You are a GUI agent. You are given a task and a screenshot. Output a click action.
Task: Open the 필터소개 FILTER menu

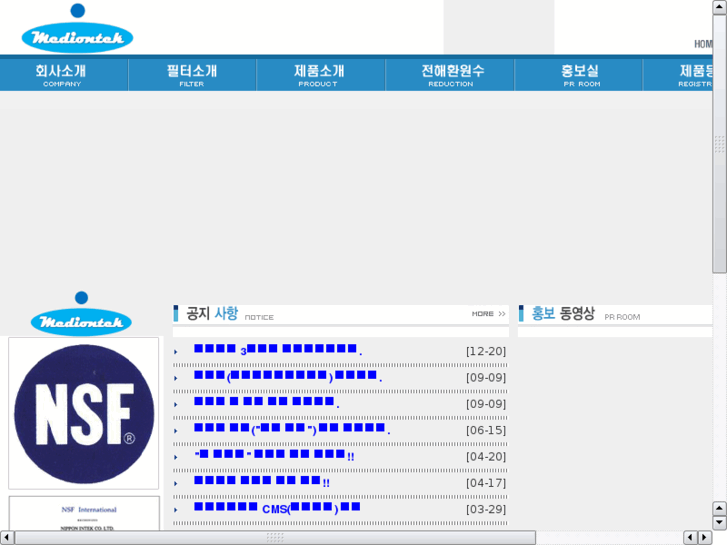192,75
